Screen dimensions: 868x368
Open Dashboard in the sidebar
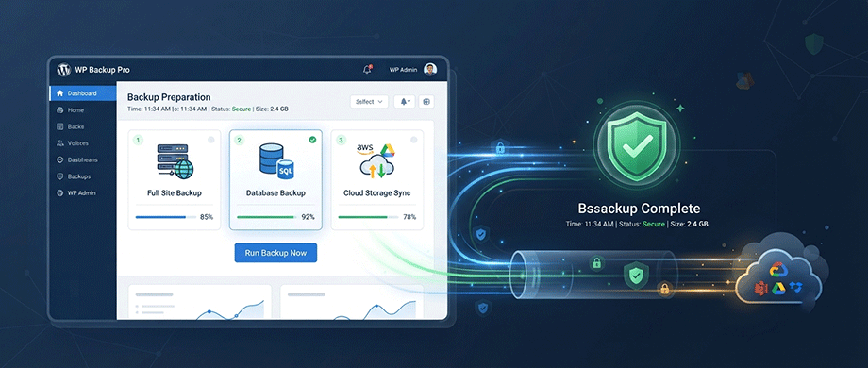point(83,93)
